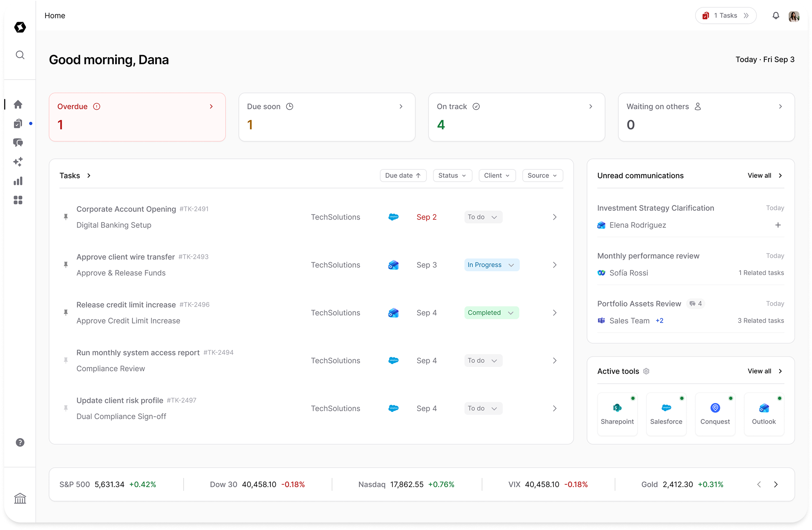Open the Portfolio Assets Review message
The height and width of the screenshot is (530, 812).
coord(691,312)
